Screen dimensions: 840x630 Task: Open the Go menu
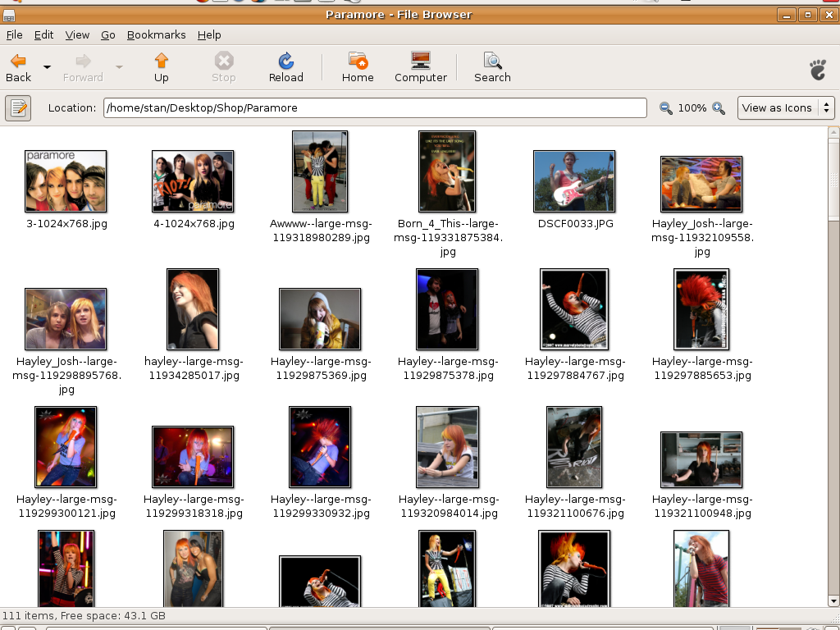click(108, 34)
